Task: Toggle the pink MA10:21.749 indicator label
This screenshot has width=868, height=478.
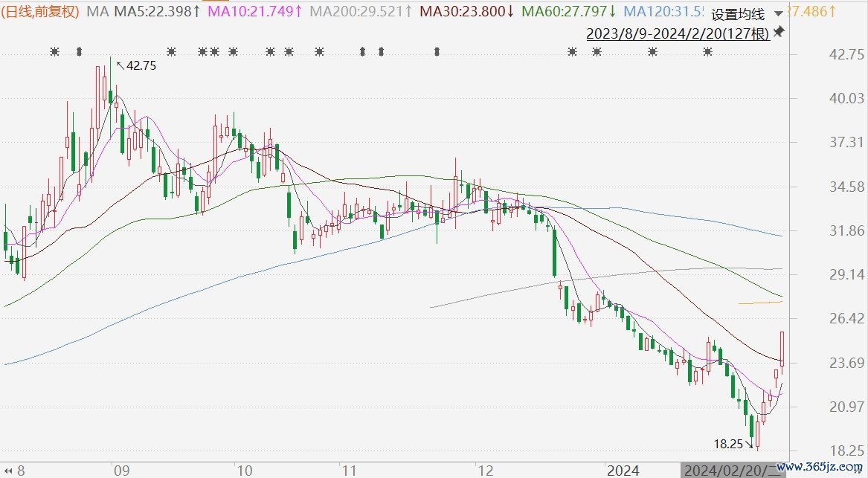Action: point(255,11)
